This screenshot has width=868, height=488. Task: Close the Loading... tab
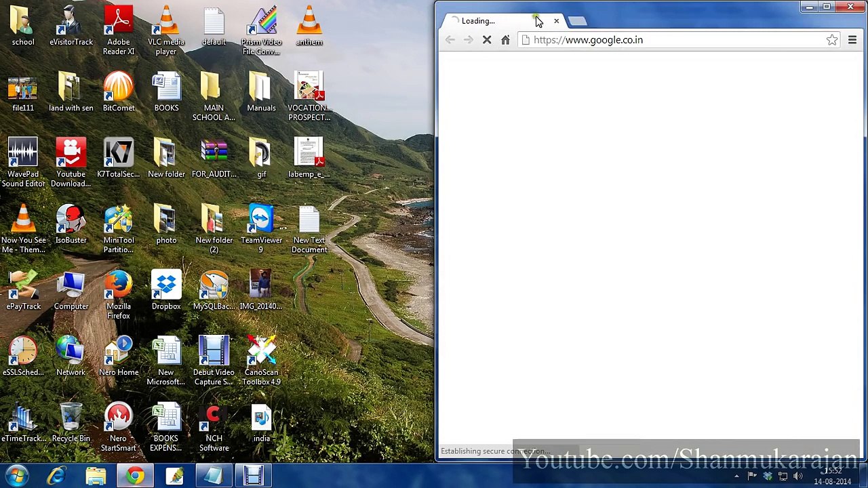556,21
